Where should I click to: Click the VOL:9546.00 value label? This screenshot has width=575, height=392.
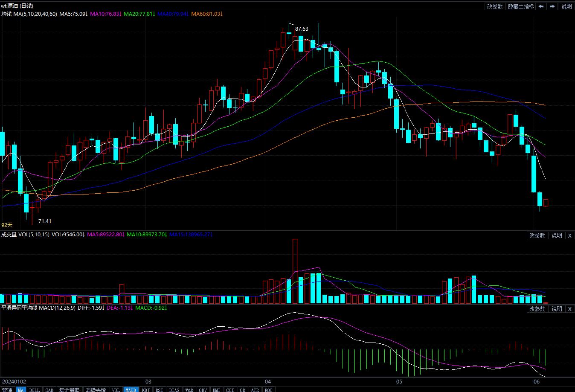68,235
